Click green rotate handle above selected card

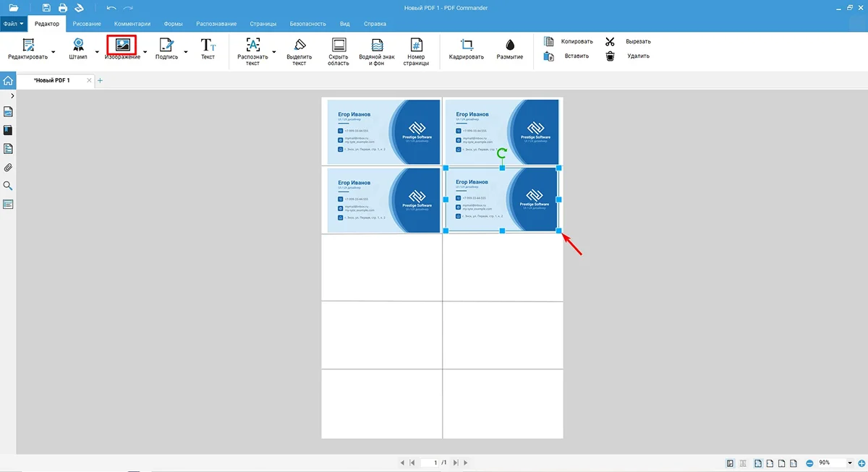pos(502,153)
